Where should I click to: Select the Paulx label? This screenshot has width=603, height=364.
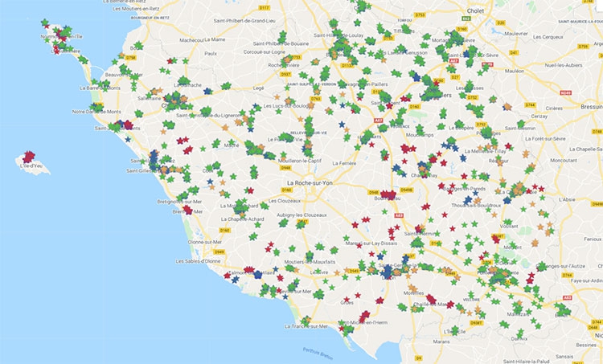tap(211, 54)
